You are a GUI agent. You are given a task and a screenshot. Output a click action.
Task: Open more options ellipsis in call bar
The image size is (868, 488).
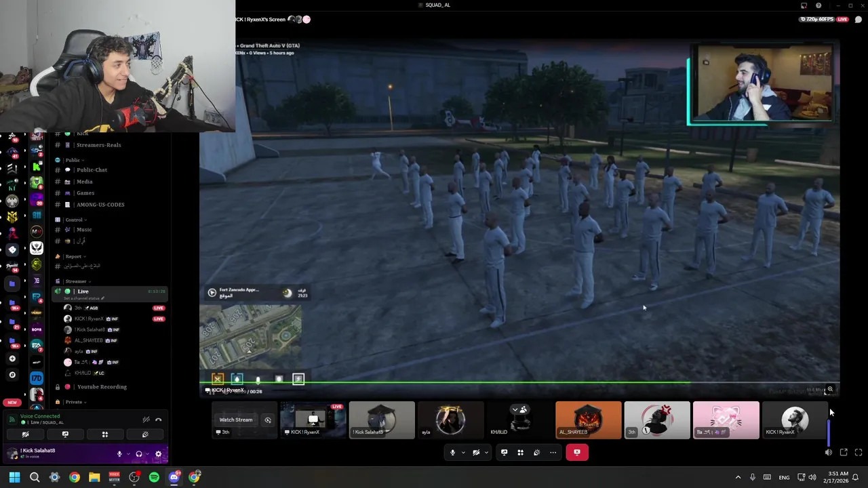point(553,453)
